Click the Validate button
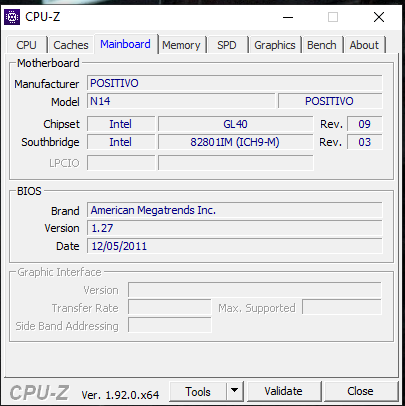Viewport: 405px width, 406px height. (284, 391)
